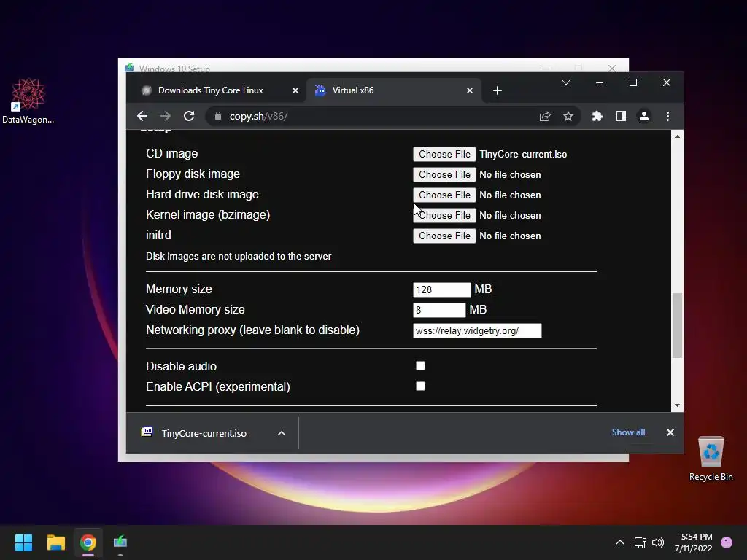Viewport: 747px width, 560px height.
Task: Show hidden icons in the system tray
Action: tap(620, 542)
